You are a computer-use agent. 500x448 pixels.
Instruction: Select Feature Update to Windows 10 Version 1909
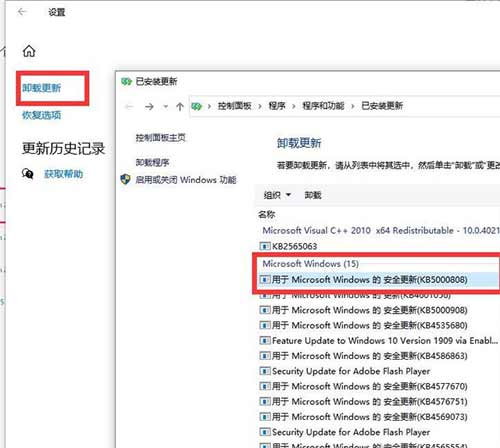(x=385, y=341)
